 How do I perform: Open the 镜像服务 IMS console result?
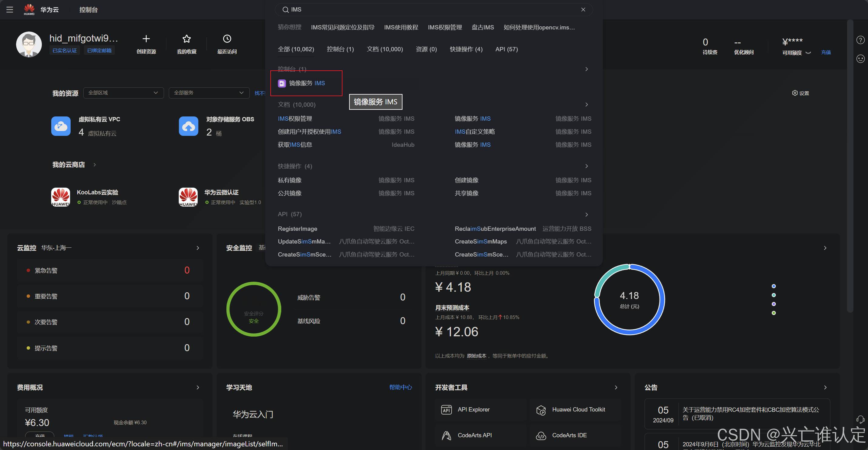[x=302, y=83]
